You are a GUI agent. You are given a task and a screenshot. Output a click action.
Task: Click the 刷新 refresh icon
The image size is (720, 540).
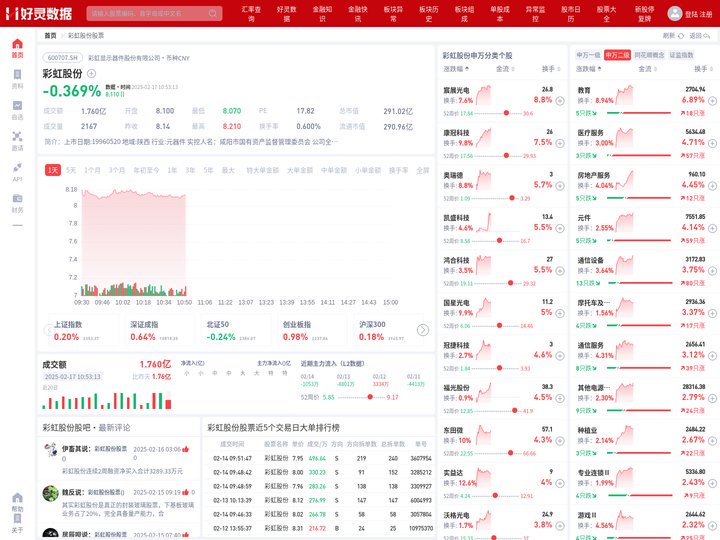click(681, 36)
